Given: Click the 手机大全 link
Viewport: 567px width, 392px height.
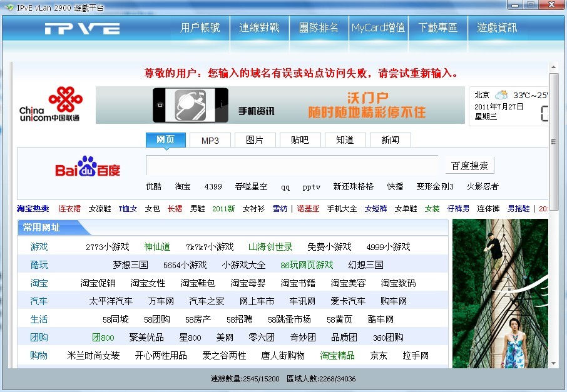Looking at the screenshot, I should 342,208.
